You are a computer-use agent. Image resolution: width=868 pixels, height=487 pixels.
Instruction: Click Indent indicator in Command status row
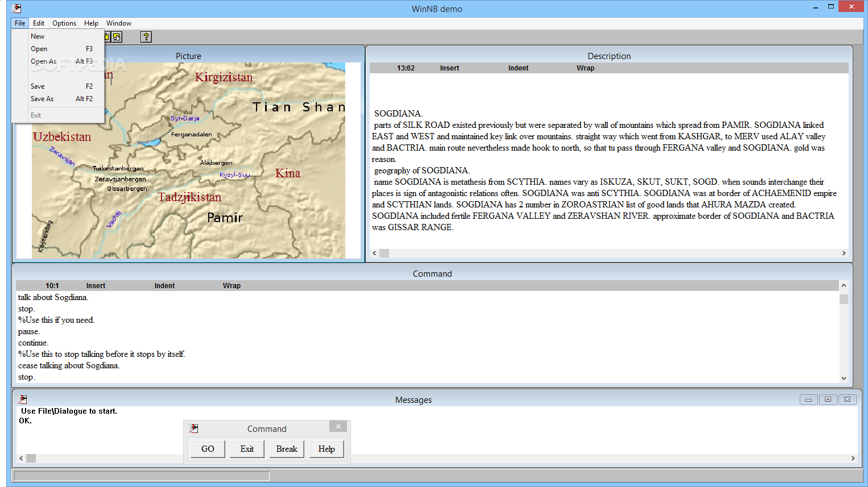[x=164, y=286]
